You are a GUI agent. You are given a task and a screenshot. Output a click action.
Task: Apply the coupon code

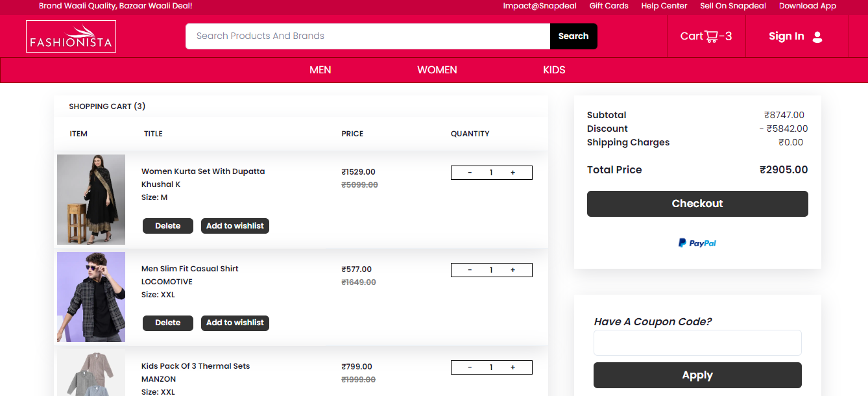pyautogui.click(x=697, y=375)
